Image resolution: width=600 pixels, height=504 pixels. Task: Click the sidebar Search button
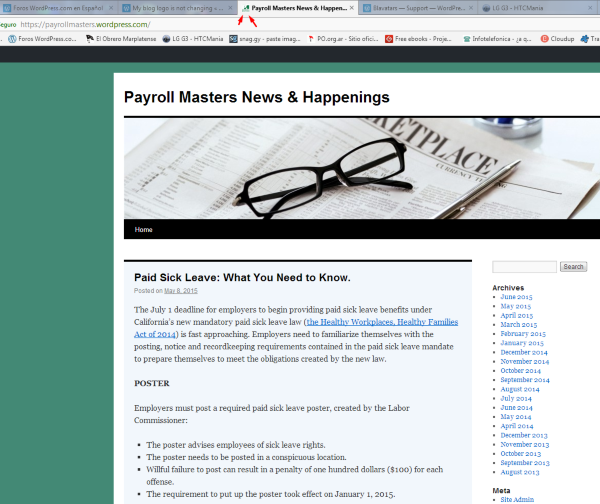(x=573, y=267)
